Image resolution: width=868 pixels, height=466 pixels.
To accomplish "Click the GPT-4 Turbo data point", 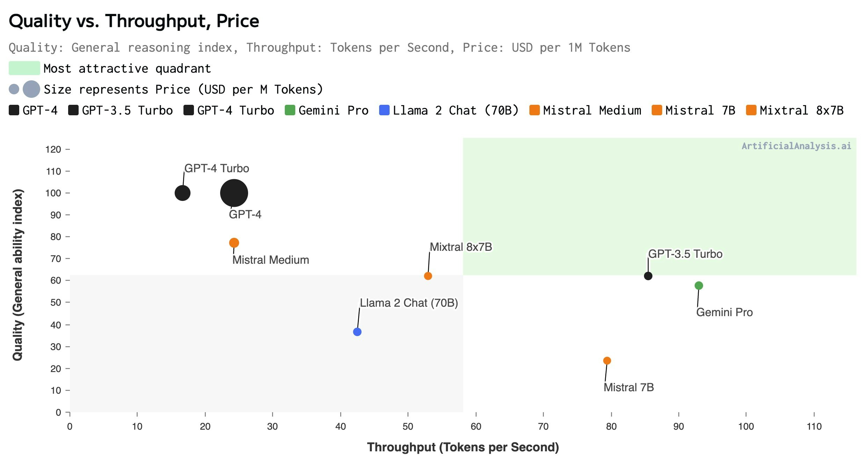I will (182, 193).
